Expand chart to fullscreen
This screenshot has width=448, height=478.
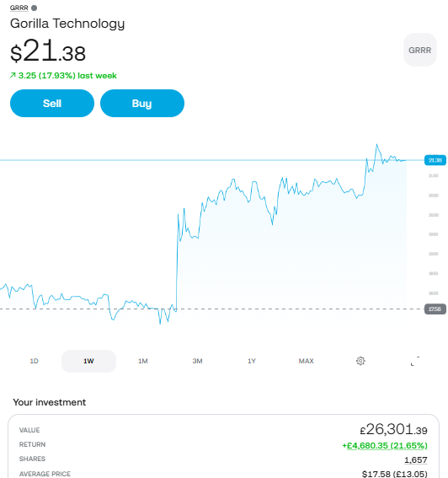pos(415,361)
